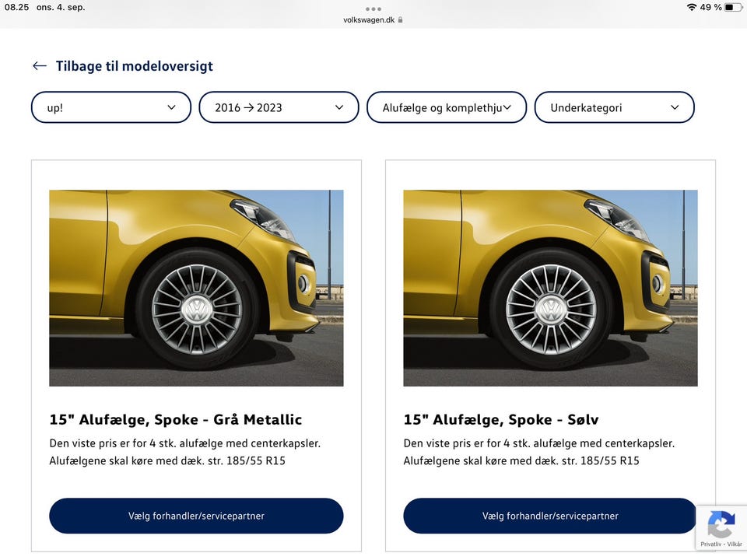Expand the 2016 → 2023 year dropdown
Screen dimensions: 747x560
(x=279, y=107)
